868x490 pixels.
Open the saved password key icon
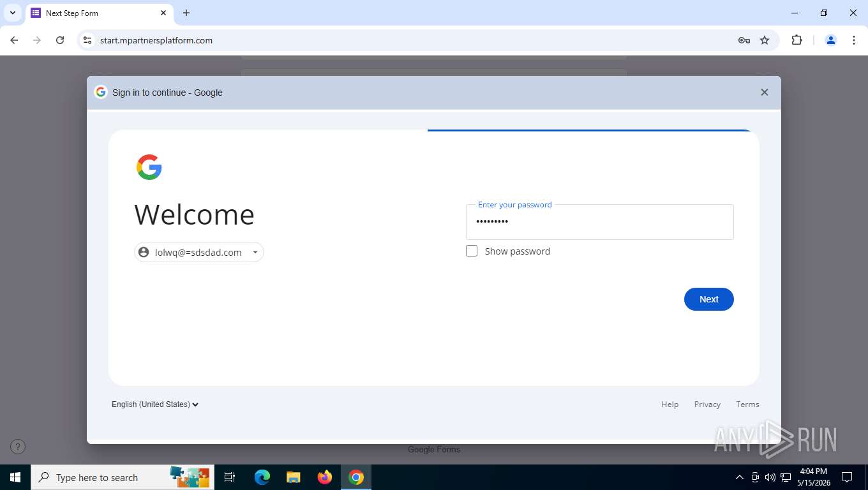[x=744, y=40]
